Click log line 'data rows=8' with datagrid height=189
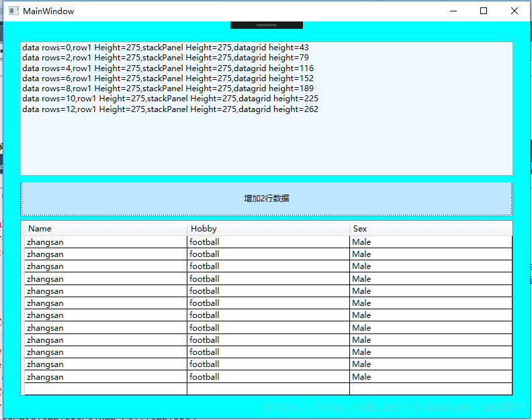532x420 pixels. point(168,89)
